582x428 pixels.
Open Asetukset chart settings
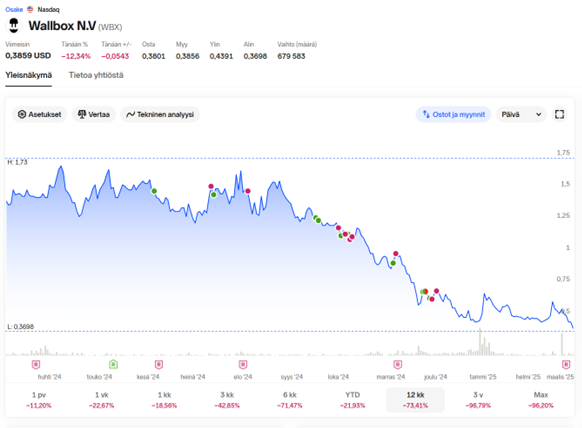tap(39, 114)
